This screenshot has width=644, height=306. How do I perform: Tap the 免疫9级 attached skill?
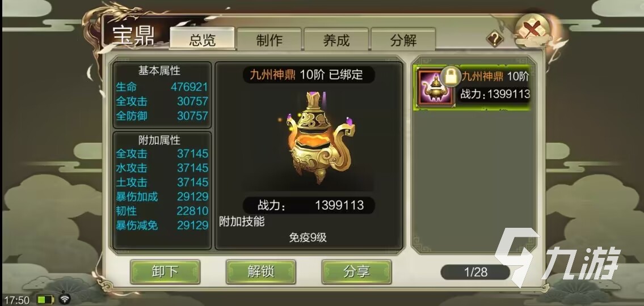pyautogui.click(x=308, y=237)
